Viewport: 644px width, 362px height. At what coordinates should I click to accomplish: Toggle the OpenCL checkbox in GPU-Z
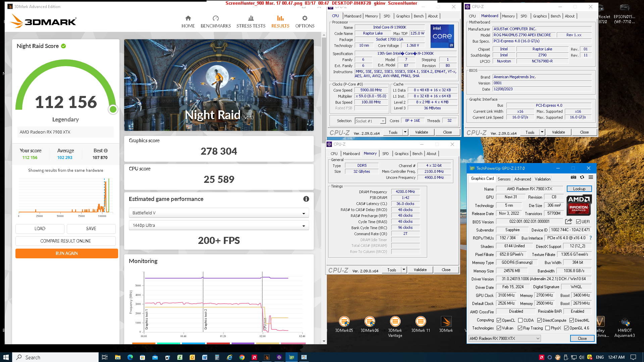pyautogui.click(x=499, y=320)
